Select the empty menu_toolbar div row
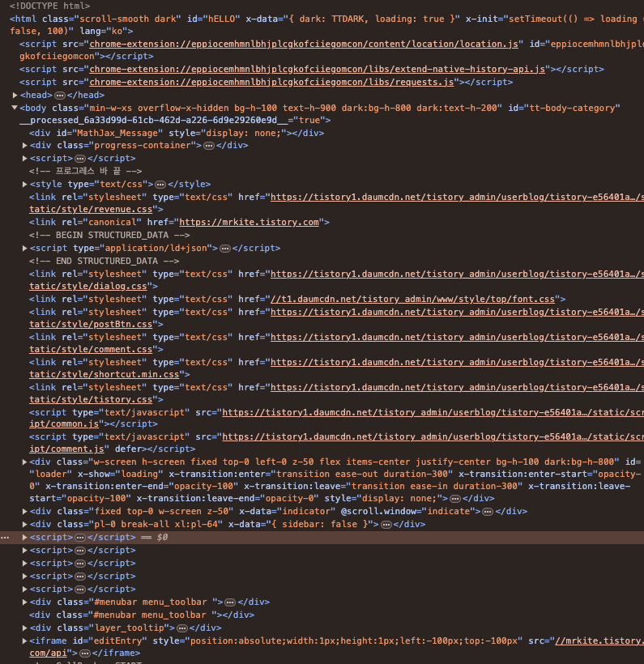Viewport: 644px width, 664px height. click(x=142, y=615)
